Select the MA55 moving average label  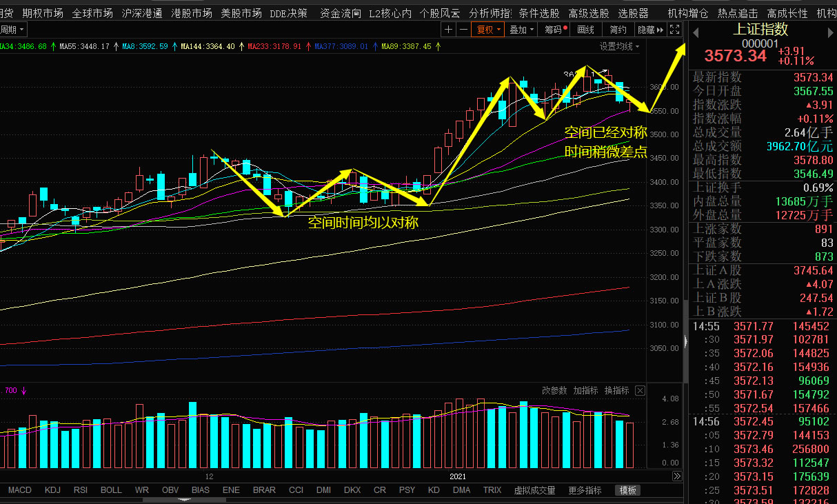pyautogui.click(x=84, y=46)
